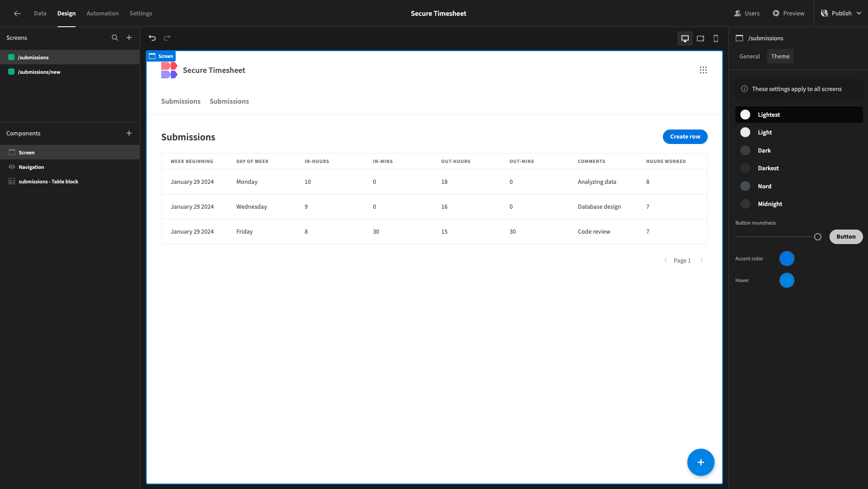The height and width of the screenshot is (489, 868).
Task: Go to previous table page arrow
Action: point(666,260)
